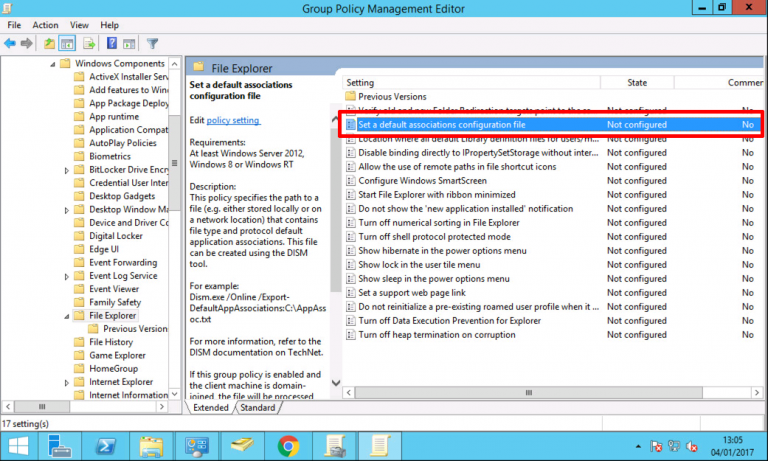
Task: Select the Game Explorer tree folder
Action: (x=110, y=355)
